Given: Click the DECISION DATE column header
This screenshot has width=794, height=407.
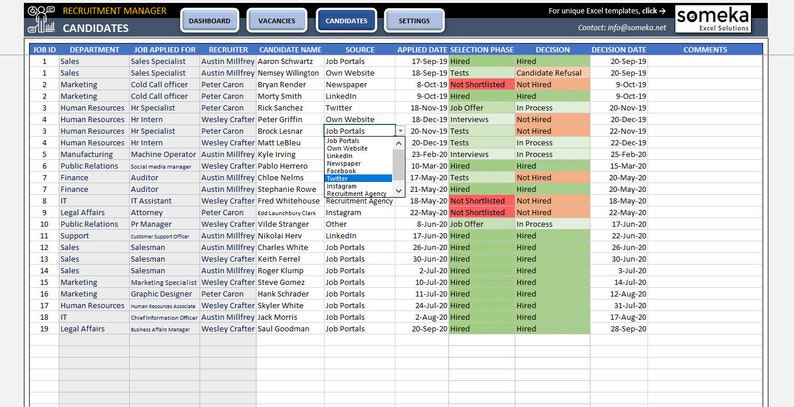Looking at the screenshot, I should (x=619, y=50).
